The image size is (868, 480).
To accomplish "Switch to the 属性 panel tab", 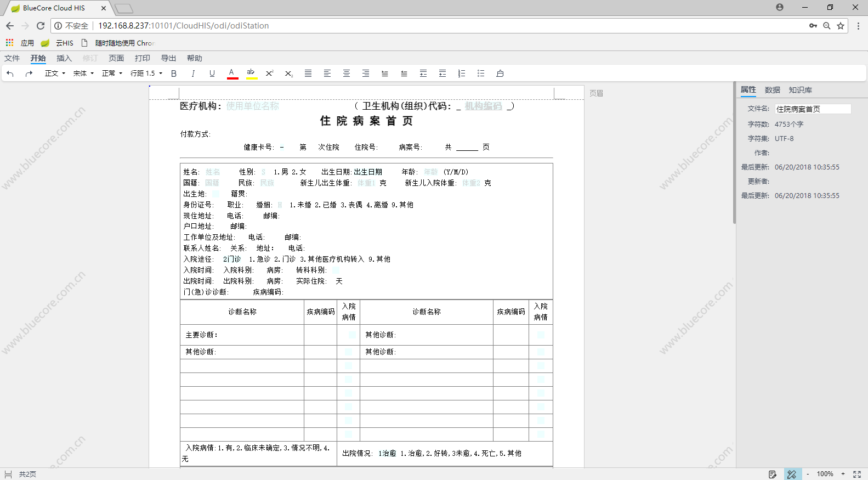I will (x=748, y=90).
